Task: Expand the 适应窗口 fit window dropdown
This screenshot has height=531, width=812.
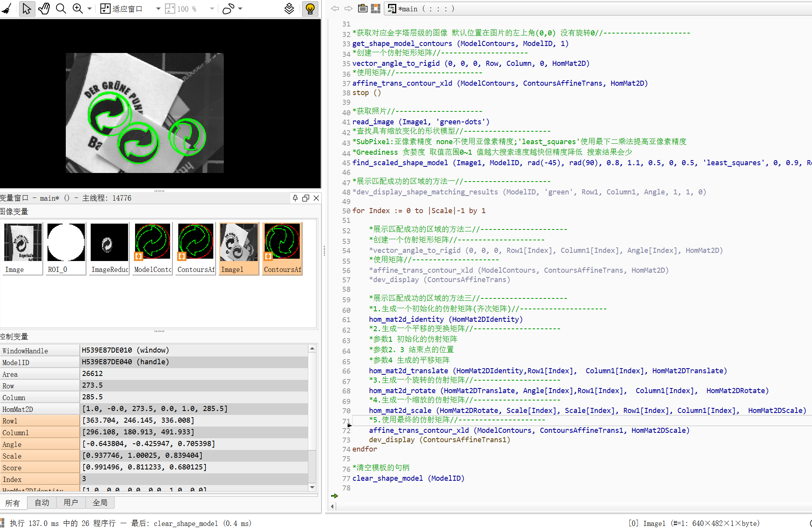Action: pyautogui.click(x=158, y=9)
